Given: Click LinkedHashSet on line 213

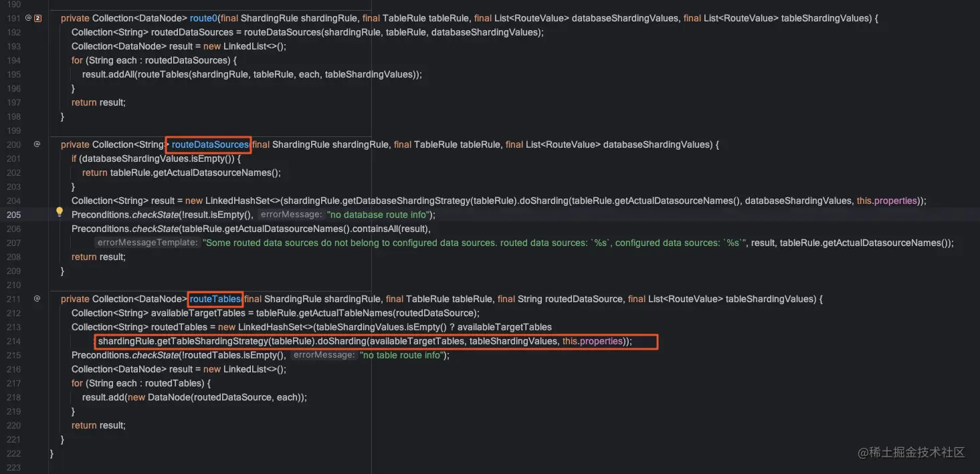Looking at the screenshot, I should coord(270,327).
